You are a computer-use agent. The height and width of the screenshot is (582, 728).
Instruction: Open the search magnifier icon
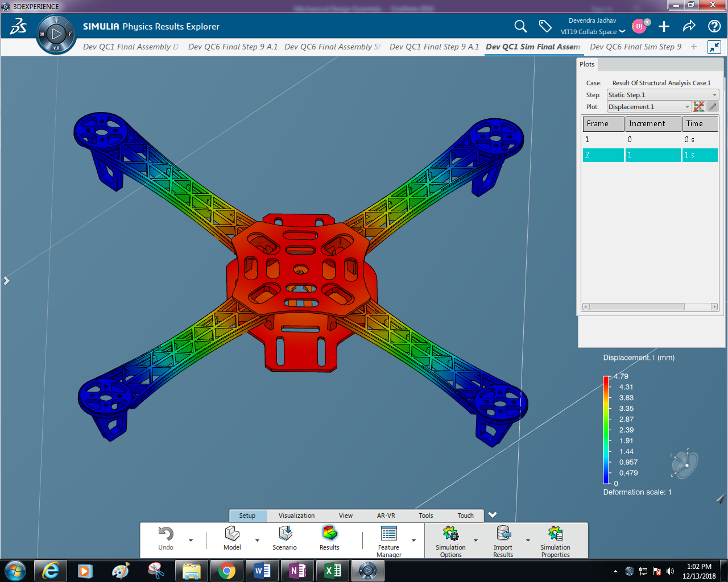pyautogui.click(x=520, y=26)
